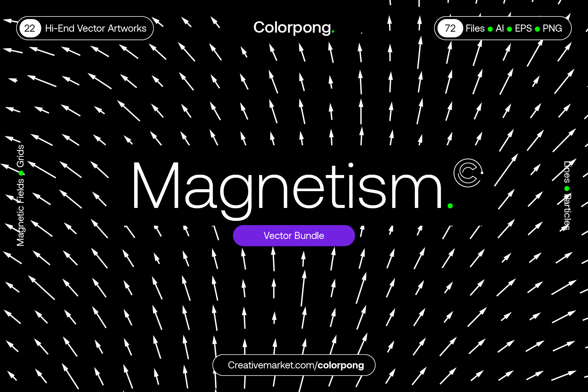Image resolution: width=588 pixels, height=392 pixels.
Task: Click the vertical Particles text on the right
Action: (567, 211)
